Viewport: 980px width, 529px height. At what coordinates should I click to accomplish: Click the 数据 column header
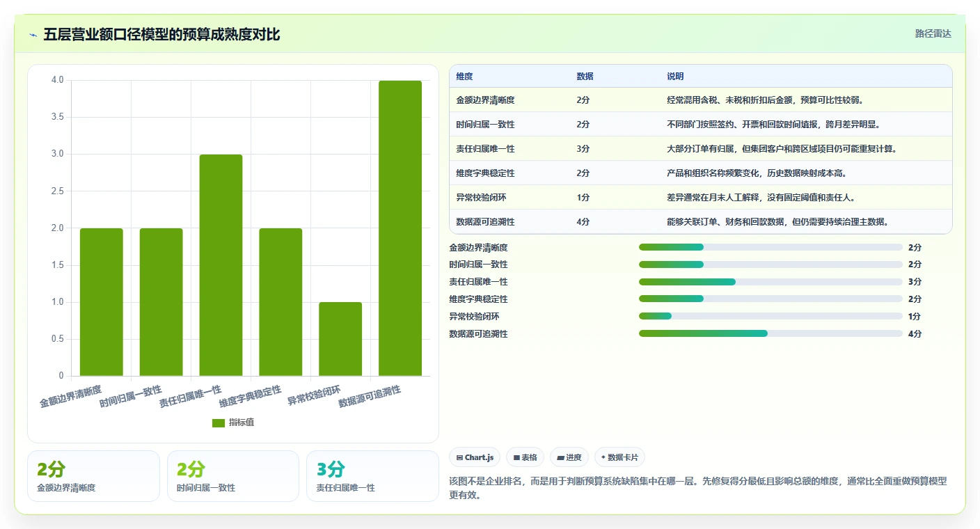coord(585,77)
